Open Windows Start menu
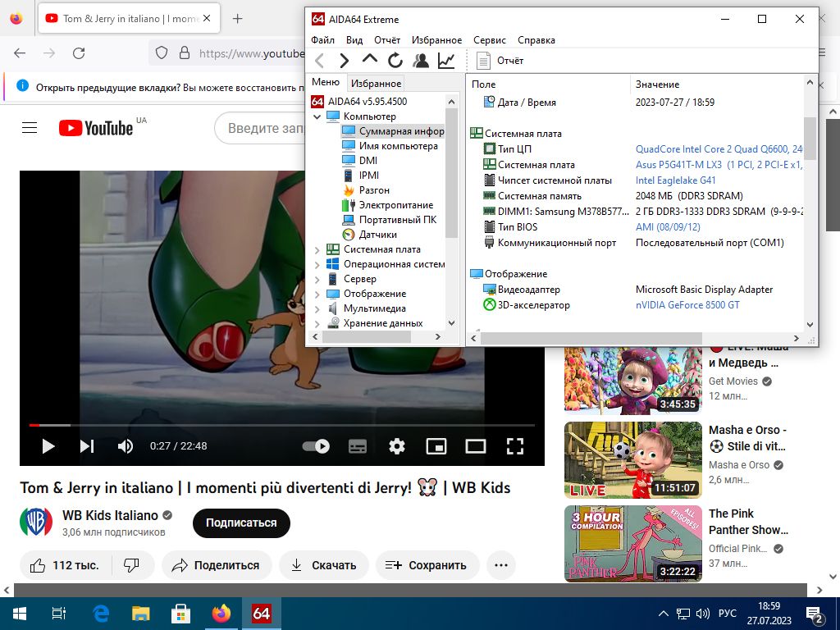This screenshot has height=630, width=840. (x=20, y=614)
